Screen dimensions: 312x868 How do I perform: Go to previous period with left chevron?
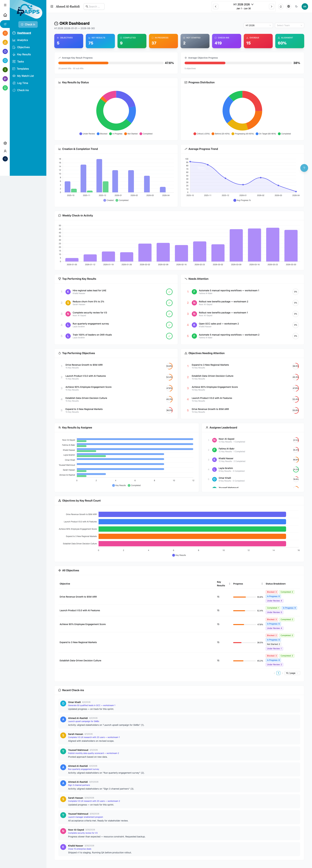216,6
